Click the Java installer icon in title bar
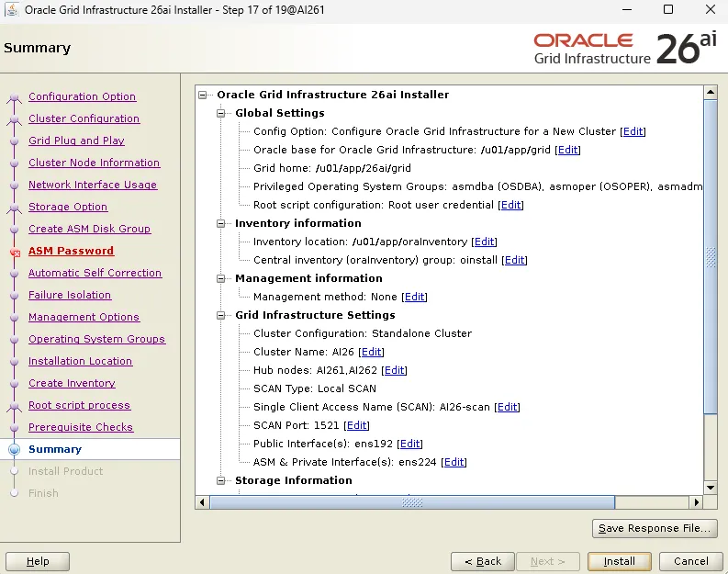Screen dimensions: 728x574 coord(11,9)
